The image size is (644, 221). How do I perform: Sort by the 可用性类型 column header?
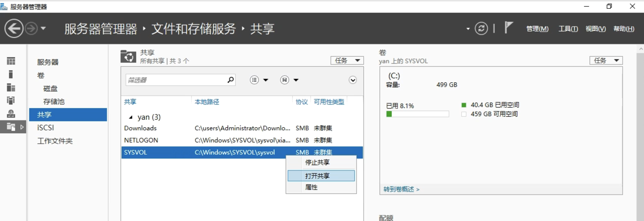coord(329,102)
